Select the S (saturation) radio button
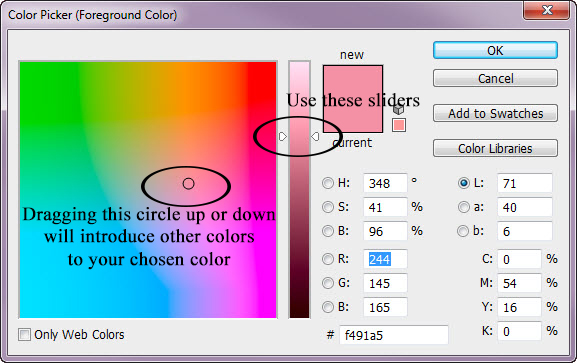The width and height of the screenshot is (577, 363). [328, 207]
